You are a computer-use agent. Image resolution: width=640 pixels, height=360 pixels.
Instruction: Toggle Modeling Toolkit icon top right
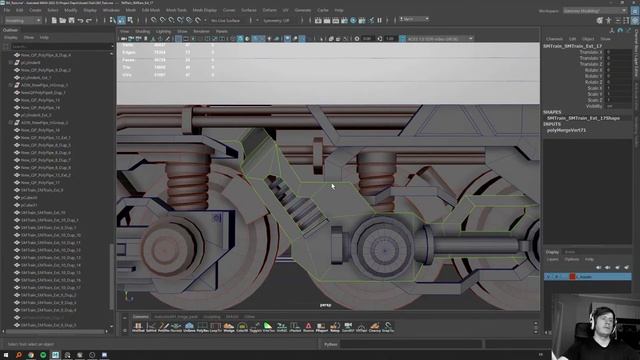tap(600, 20)
